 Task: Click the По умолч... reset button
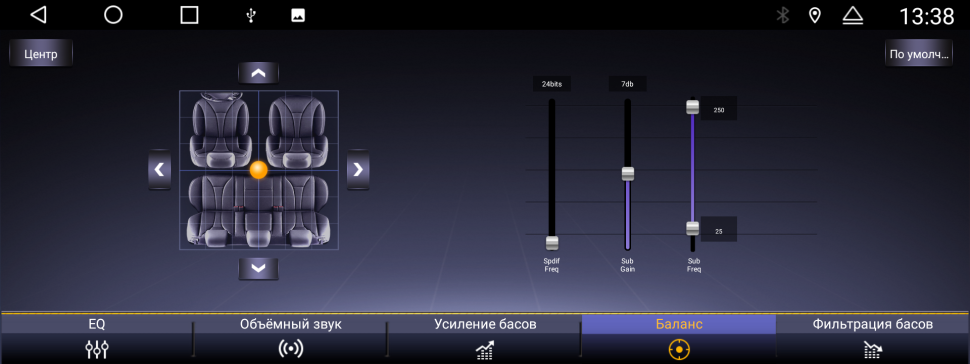(x=919, y=54)
